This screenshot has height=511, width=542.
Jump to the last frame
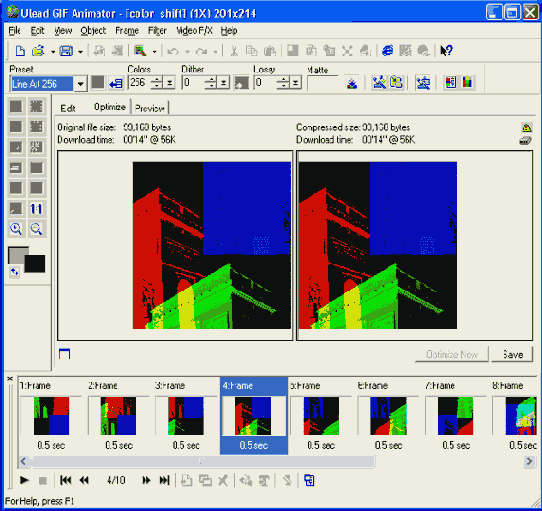(x=165, y=480)
